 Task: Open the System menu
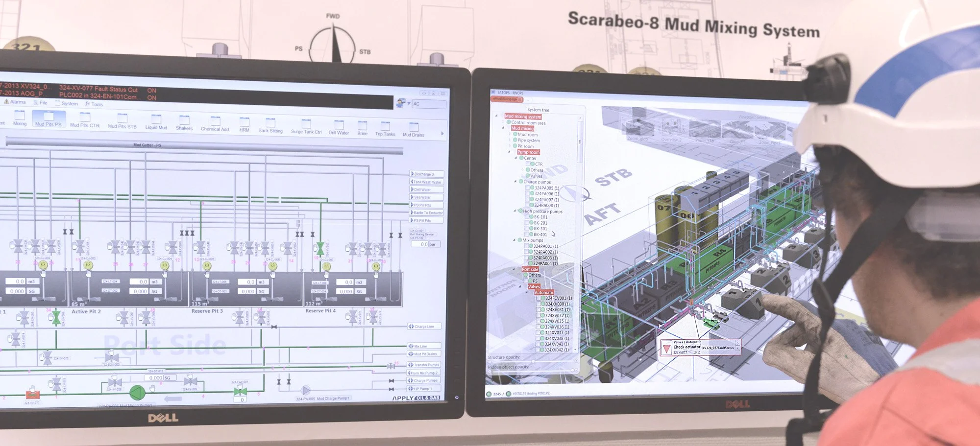click(67, 103)
